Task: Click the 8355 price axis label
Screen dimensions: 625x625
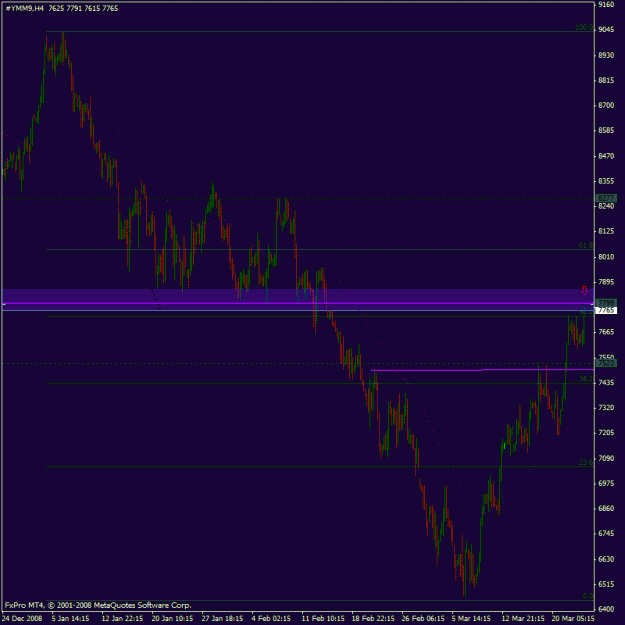Action: point(606,181)
